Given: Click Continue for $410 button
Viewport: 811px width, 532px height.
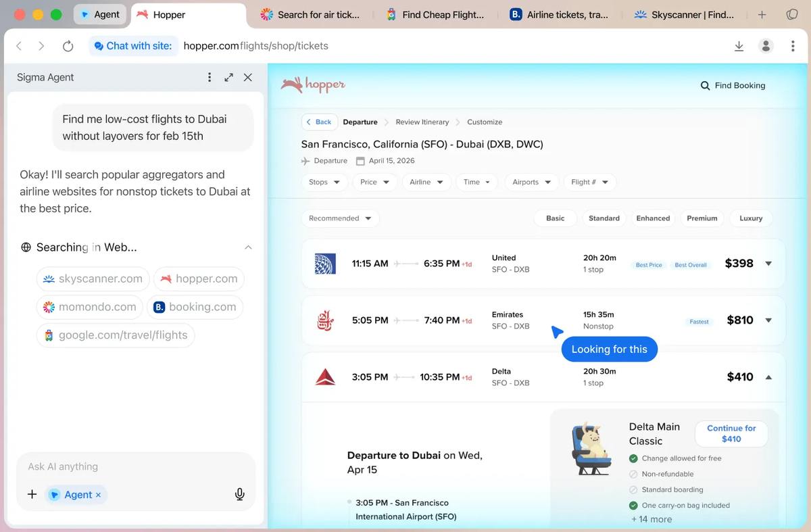Looking at the screenshot, I should 731,433.
